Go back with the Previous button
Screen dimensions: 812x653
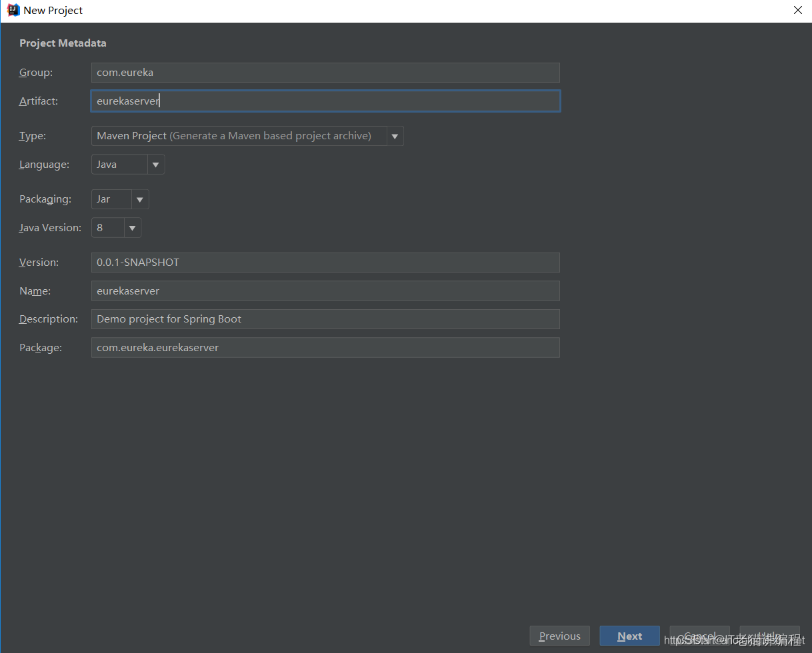[x=560, y=636]
